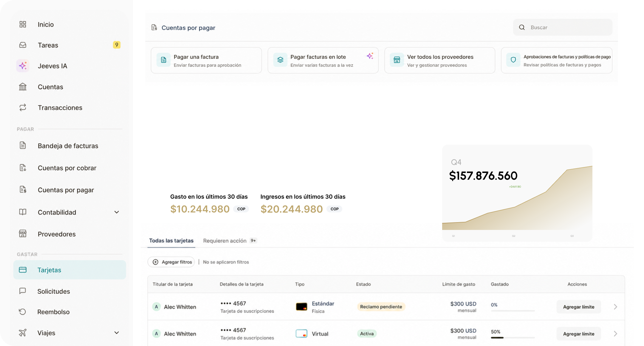Click the layers icon on Pagar facturas en lote
Screen dimensions: 644x346
[280, 60]
